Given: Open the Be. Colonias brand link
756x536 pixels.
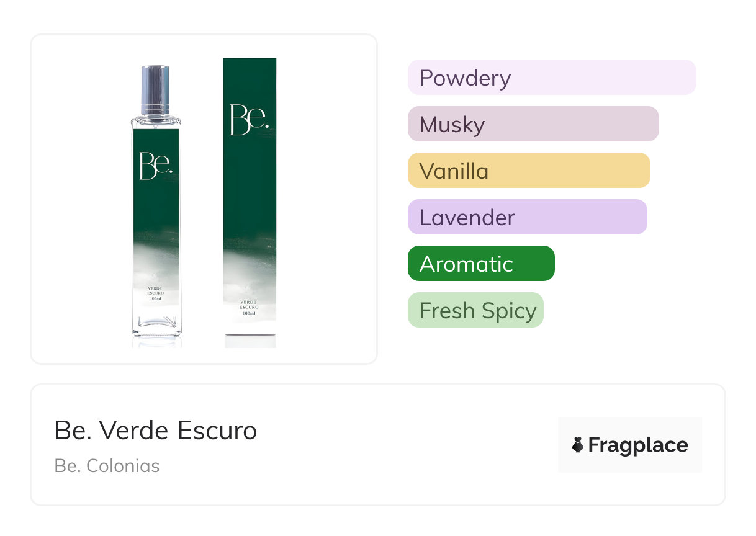Looking at the screenshot, I should pos(107,466).
